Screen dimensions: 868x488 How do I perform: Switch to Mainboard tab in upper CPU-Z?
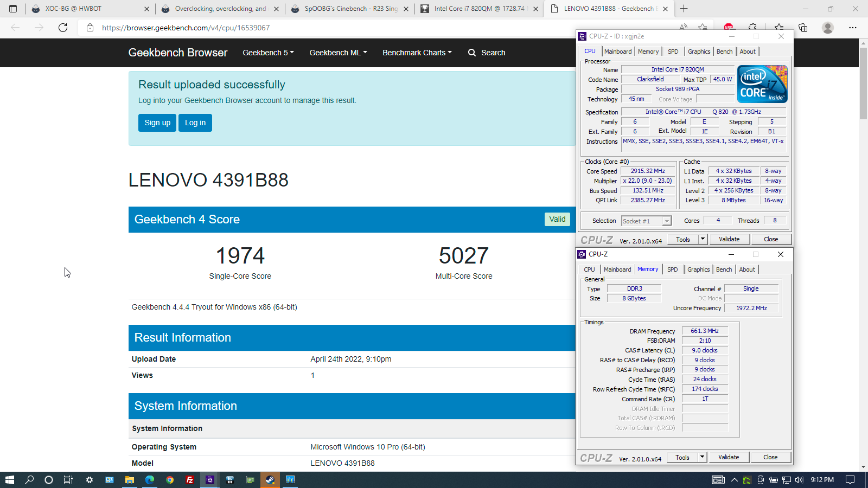tap(618, 52)
